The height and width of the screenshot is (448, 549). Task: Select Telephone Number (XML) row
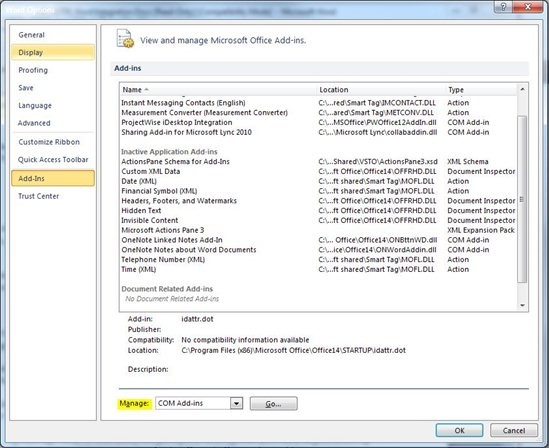click(x=318, y=260)
